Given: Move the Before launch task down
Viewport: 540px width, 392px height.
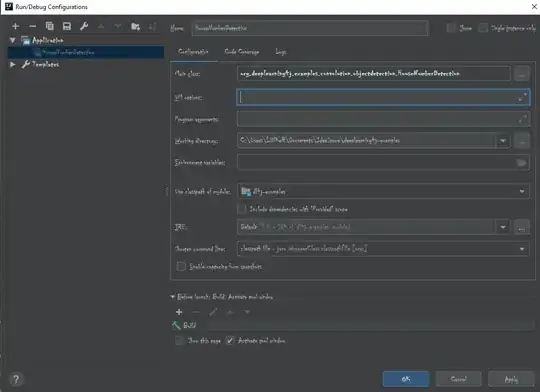Looking at the screenshot, I should click(x=247, y=312).
